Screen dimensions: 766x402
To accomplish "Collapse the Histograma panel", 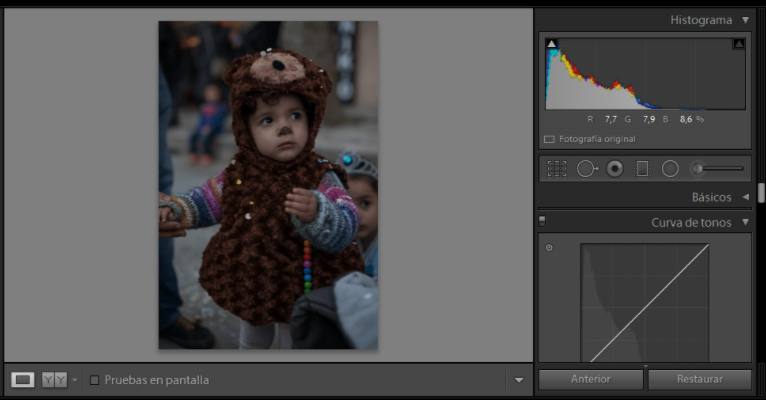I will point(745,20).
